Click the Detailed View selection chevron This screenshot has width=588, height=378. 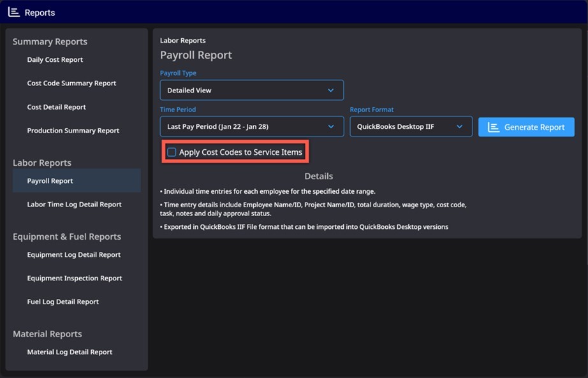pyautogui.click(x=332, y=90)
